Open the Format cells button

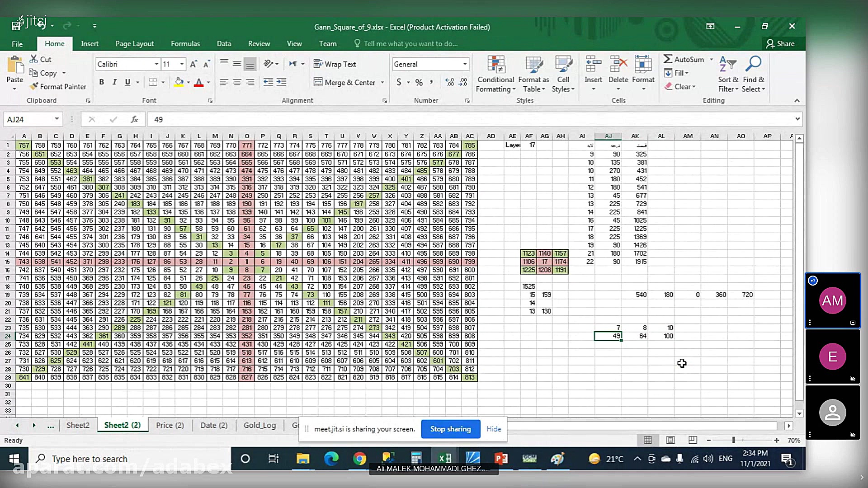tap(643, 74)
